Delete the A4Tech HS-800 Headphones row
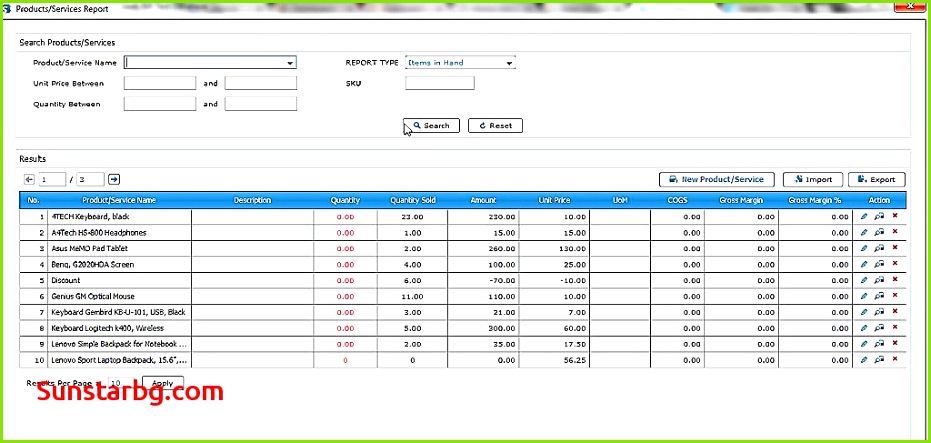This screenshot has width=931, height=443. click(x=894, y=232)
